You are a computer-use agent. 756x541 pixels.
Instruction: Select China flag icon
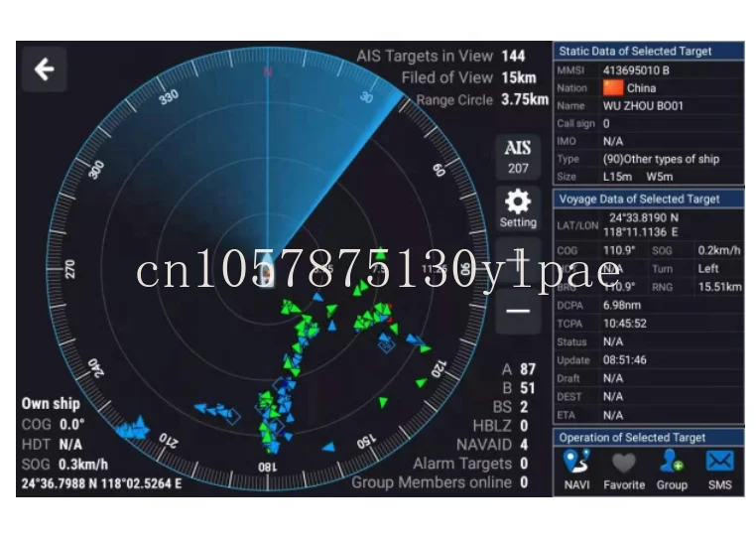(x=613, y=87)
